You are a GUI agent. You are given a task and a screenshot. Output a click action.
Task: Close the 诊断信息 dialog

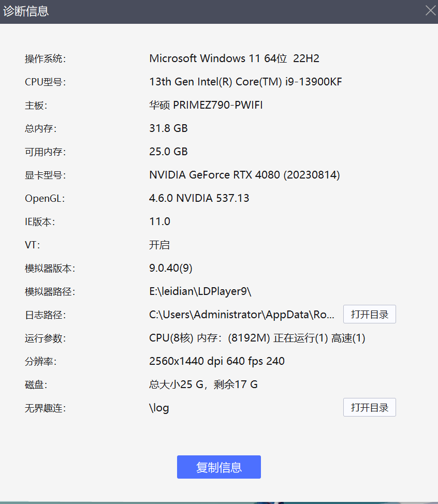pos(430,11)
